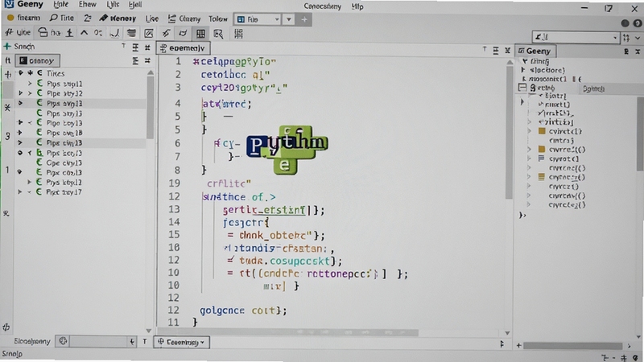Click the striped yellow icon beside "cyrcnc:r()"
Screen dimensions: 644x362
tap(541, 177)
